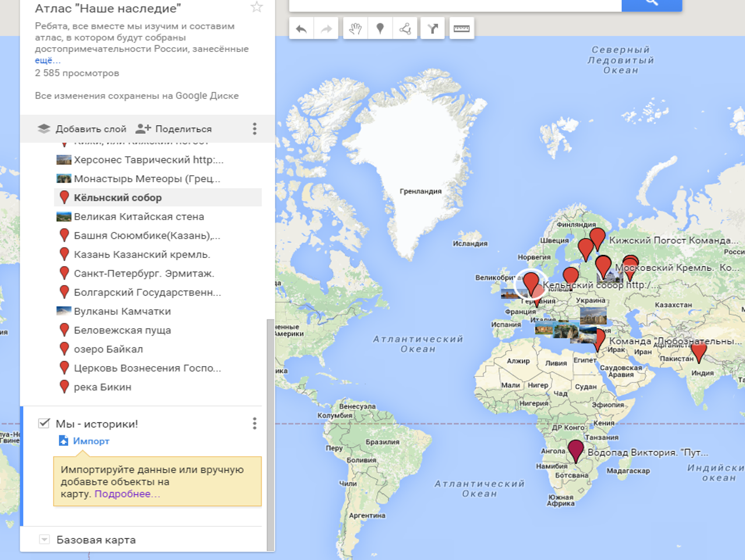Select the draw line tool
Viewport: 745px width, 560px height.
(x=405, y=29)
